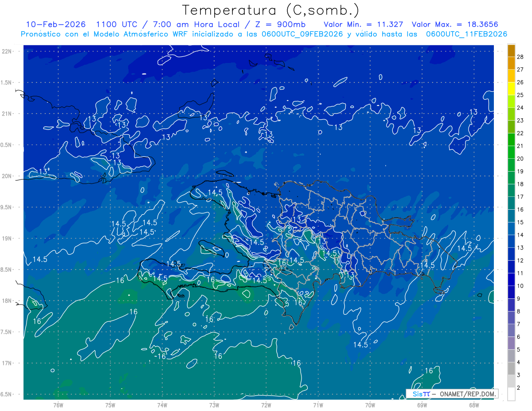Screen dimensions: 532x411
Task: Click the 'SisTT - ONAMET/REP.DOM.' logo box
Action: point(452,394)
